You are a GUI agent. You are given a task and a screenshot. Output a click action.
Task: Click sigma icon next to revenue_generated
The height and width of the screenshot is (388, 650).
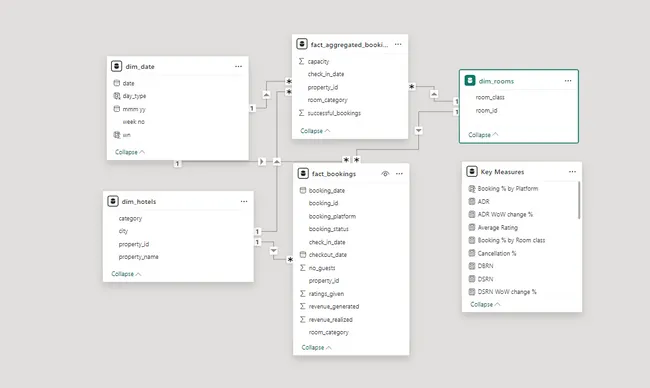[303, 306]
